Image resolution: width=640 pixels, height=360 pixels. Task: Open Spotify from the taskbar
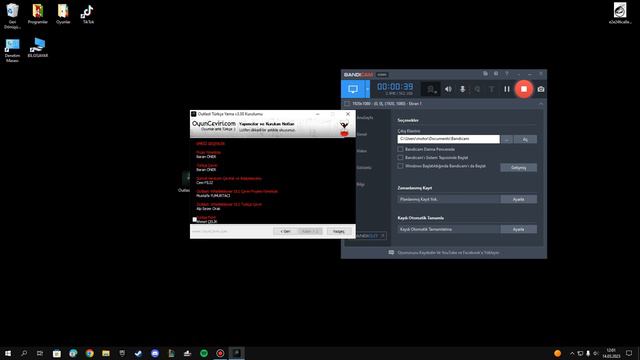pos(204,353)
